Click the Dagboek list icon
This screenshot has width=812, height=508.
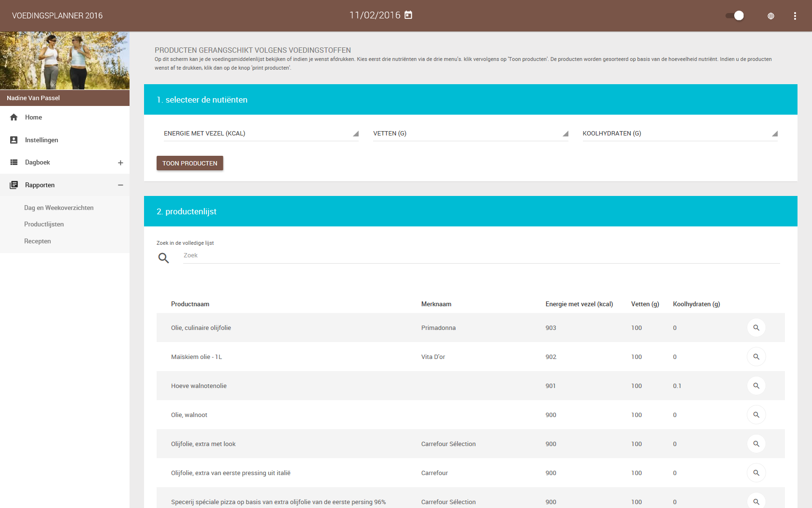(14, 162)
